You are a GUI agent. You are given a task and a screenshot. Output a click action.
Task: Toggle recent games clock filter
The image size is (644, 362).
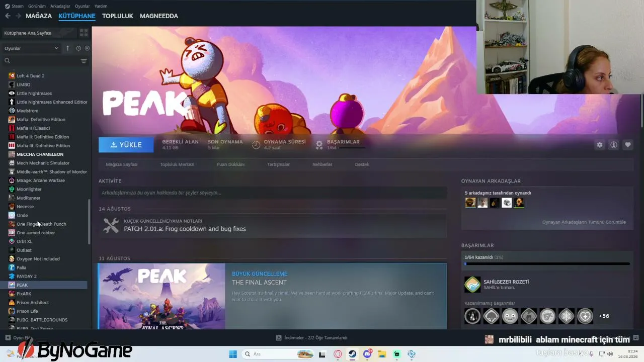(x=78, y=48)
